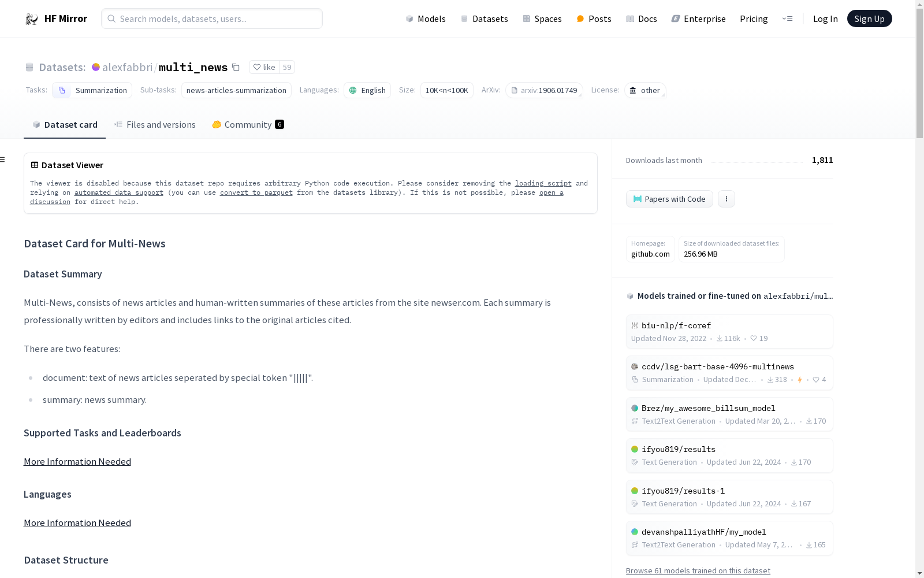Click the Papers with Code button

(x=669, y=199)
